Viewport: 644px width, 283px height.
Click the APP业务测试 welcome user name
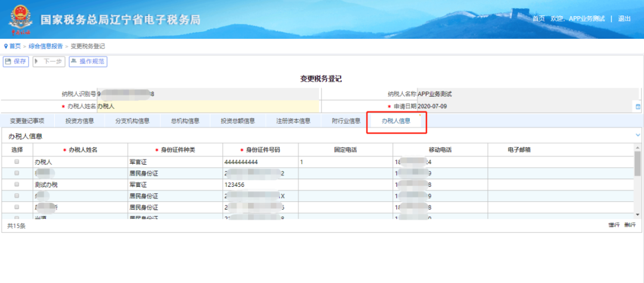[x=587, y=19]
